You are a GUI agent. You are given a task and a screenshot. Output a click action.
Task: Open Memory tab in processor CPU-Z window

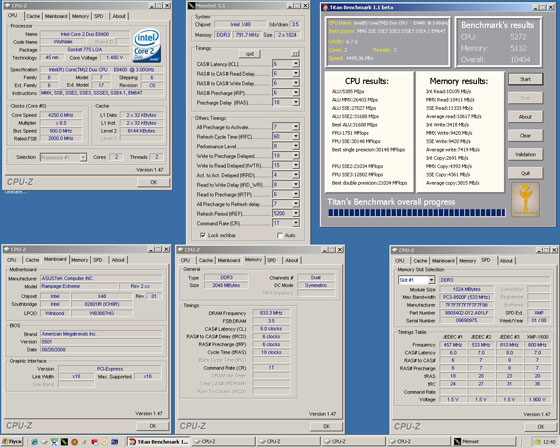tap(80, 16)
